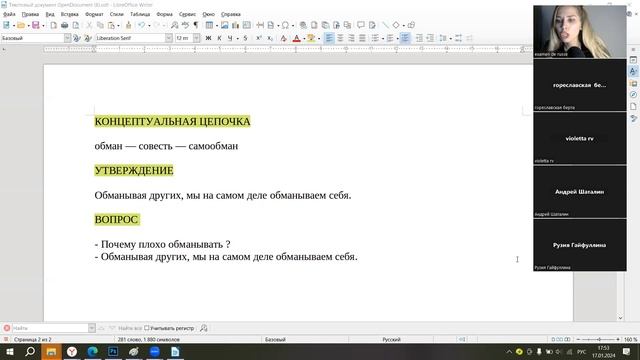Open the Find toolbar search history dropdown

click(91, 328)
